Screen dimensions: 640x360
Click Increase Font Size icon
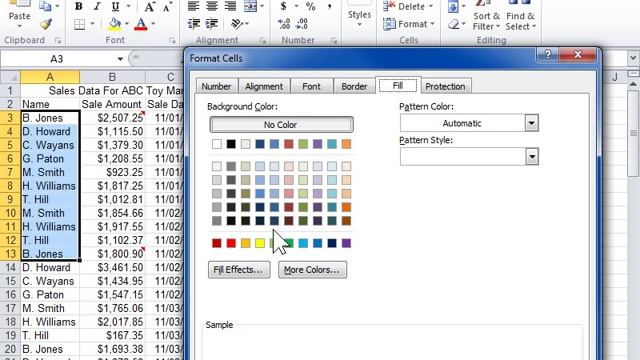[x=149, y=6]
